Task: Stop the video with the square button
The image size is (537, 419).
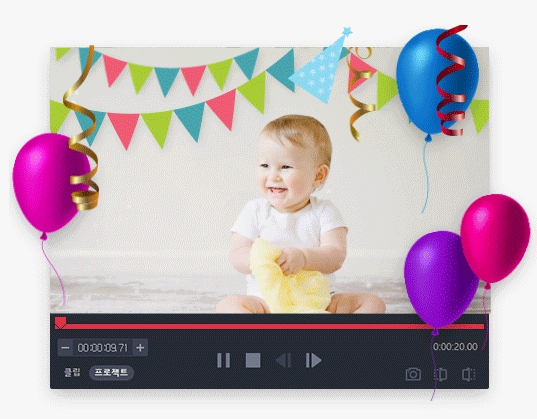Action: [253, 360]
